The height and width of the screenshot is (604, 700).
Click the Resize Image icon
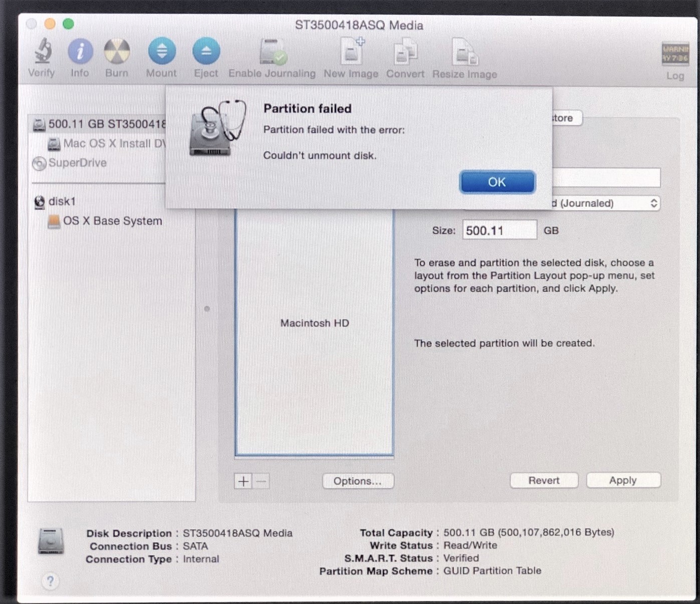point(464,53)
